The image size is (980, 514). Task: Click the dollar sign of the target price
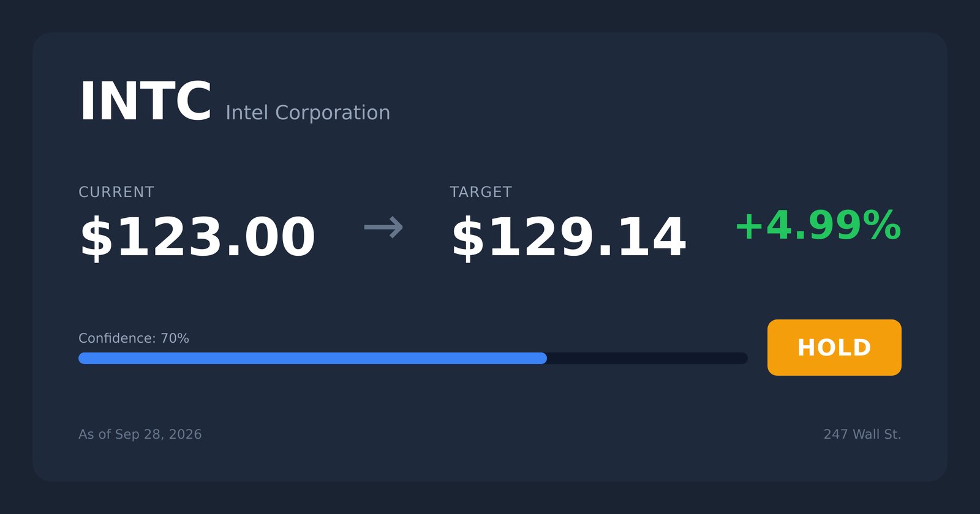pyautogui.click(x=468, y=237)
